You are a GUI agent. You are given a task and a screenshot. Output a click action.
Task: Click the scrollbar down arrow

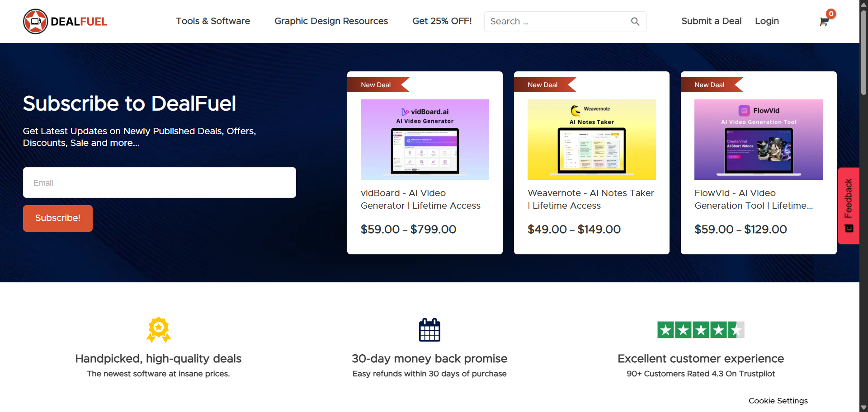point(863,407)
